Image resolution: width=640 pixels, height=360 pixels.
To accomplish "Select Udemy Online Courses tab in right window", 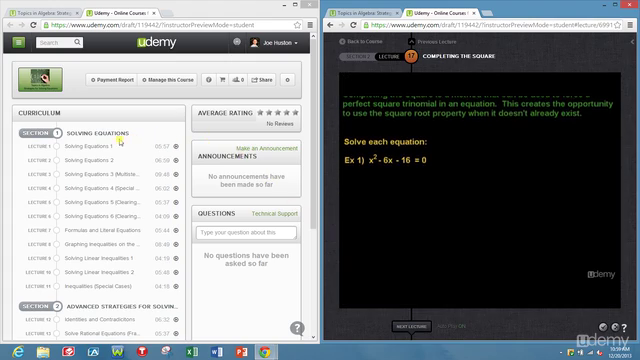I will tap(441, 13).
